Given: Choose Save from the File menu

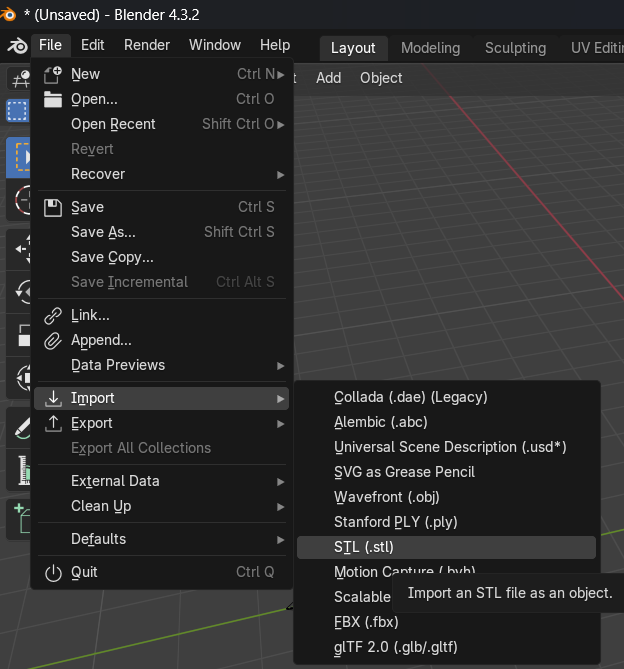Looking at the screenshot, I should pyautogui.click(x=161, y=207).
